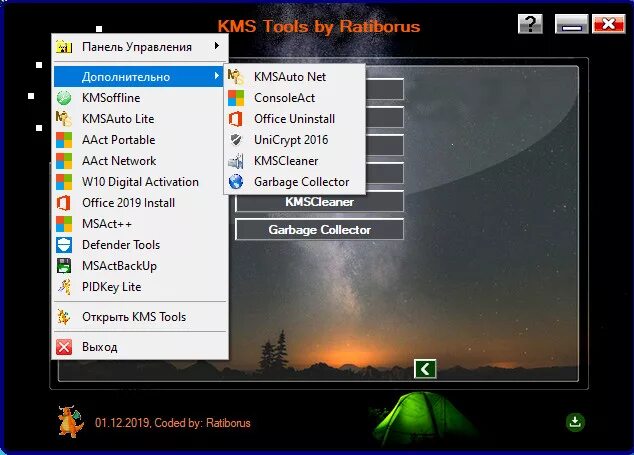Choose Выход to exit
The height and width of the screenshot is (455, 634).
pos(140,347)
